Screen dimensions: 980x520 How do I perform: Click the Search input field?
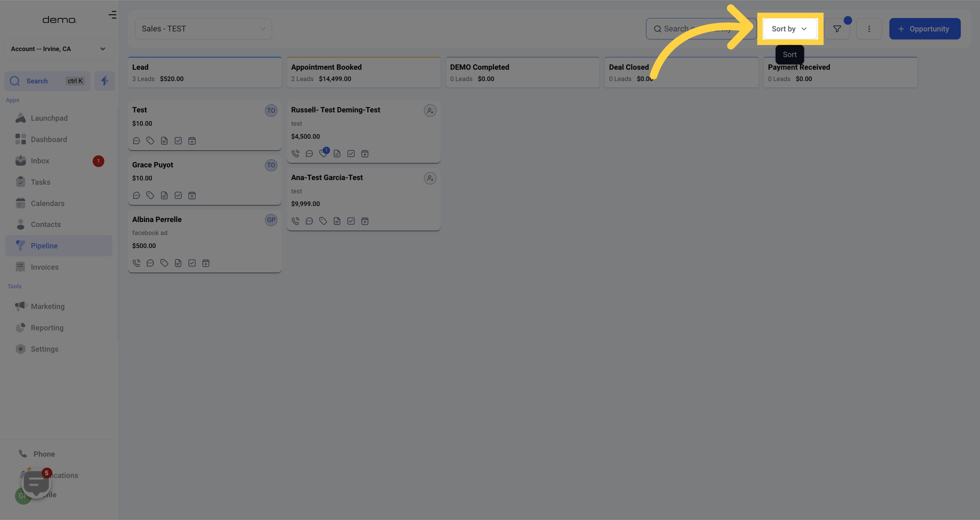(699, 28)
